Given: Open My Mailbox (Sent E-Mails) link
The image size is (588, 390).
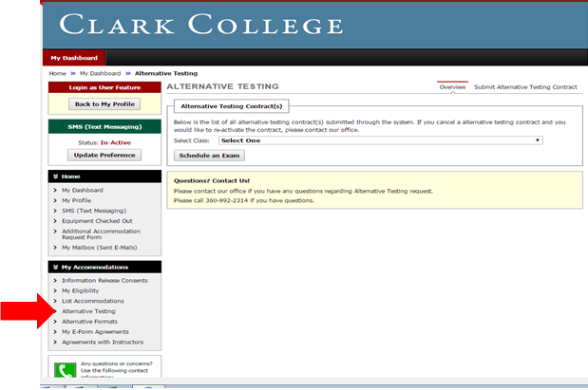Looking at the screenshot, I should [100, 248].
